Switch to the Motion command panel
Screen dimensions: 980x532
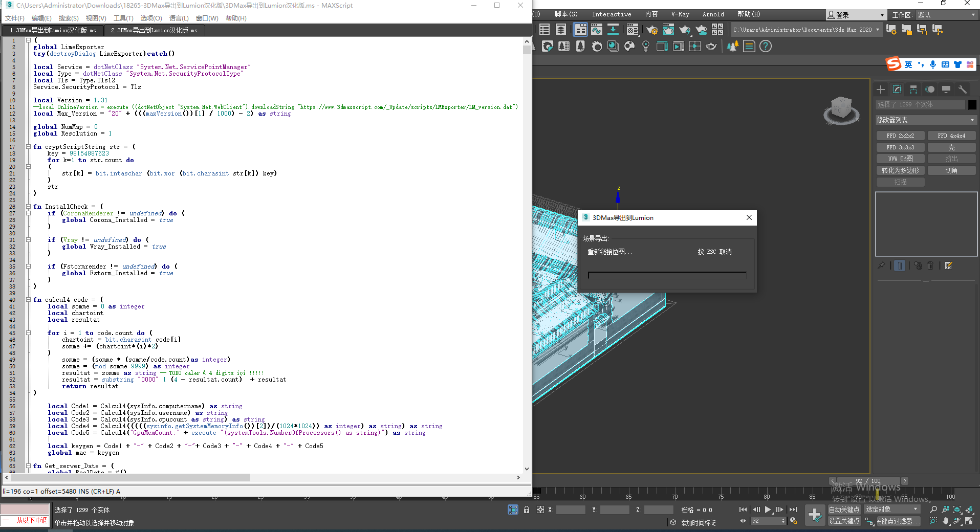coord(930,90)
